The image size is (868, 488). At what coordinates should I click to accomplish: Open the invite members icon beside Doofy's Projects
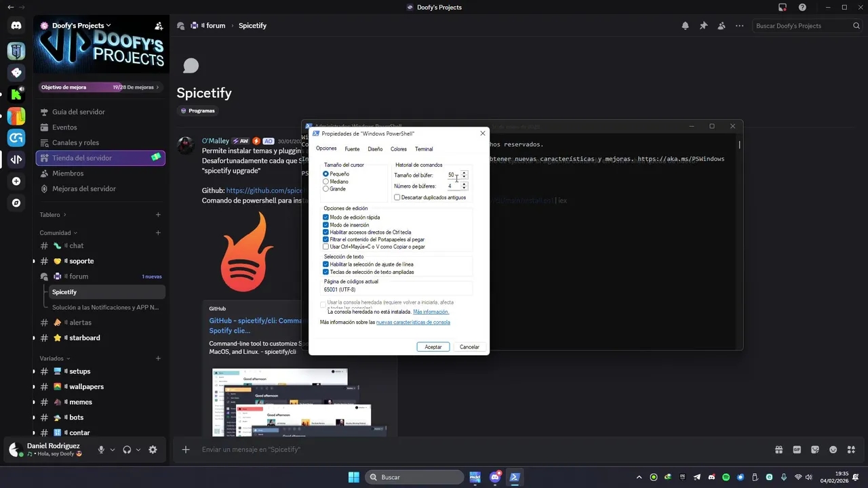159,26
